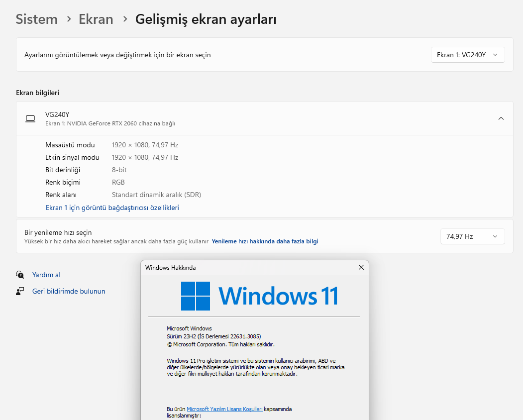The image size is (523, 420).
Task: Click the Bir yenileme hızı seçin label
Action: click(x=58, y=232)
